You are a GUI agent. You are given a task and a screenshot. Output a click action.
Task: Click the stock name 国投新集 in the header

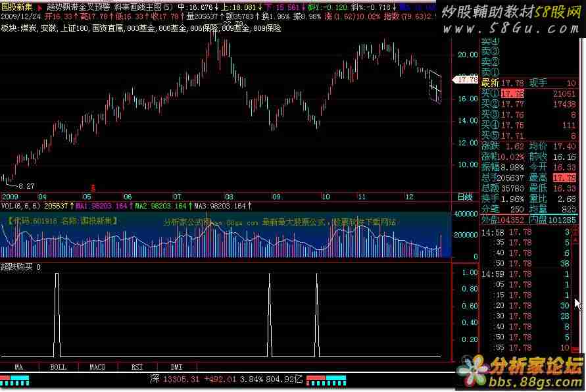coord(17,7)
